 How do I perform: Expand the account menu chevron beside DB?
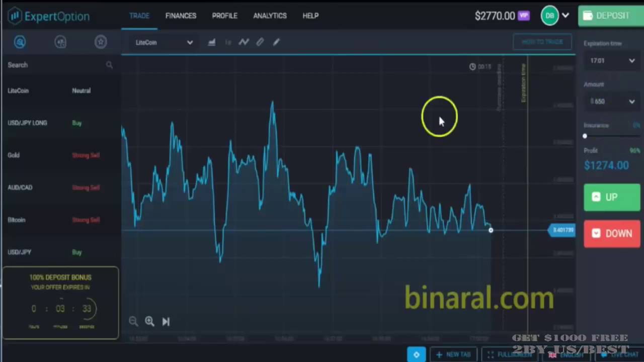click(x=566, y=16)
